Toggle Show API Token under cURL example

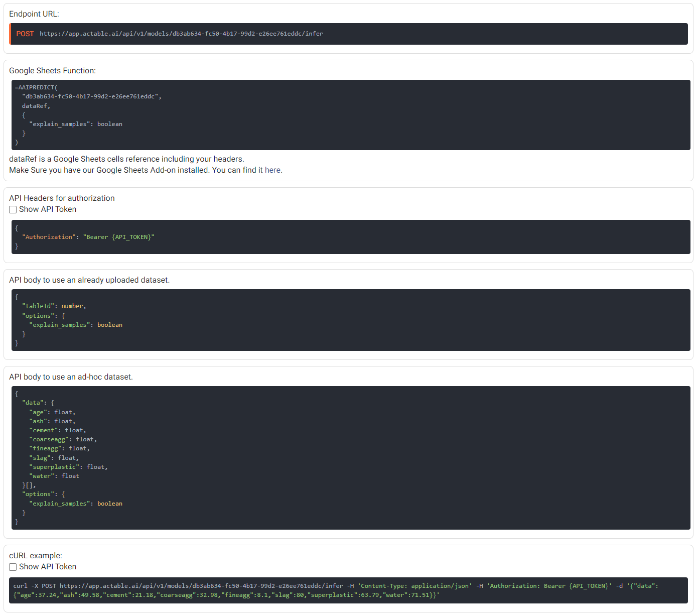13,567
